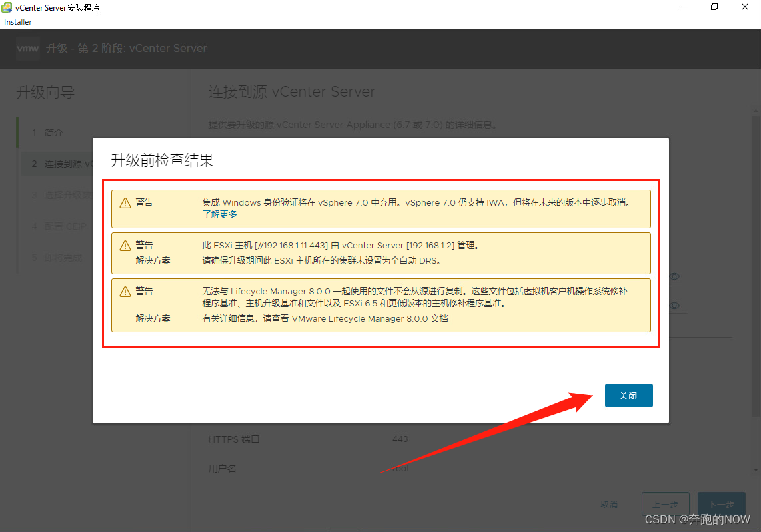Click the 上一步 button
Viewport: 761px width, 532px height.
click(665, 504)
